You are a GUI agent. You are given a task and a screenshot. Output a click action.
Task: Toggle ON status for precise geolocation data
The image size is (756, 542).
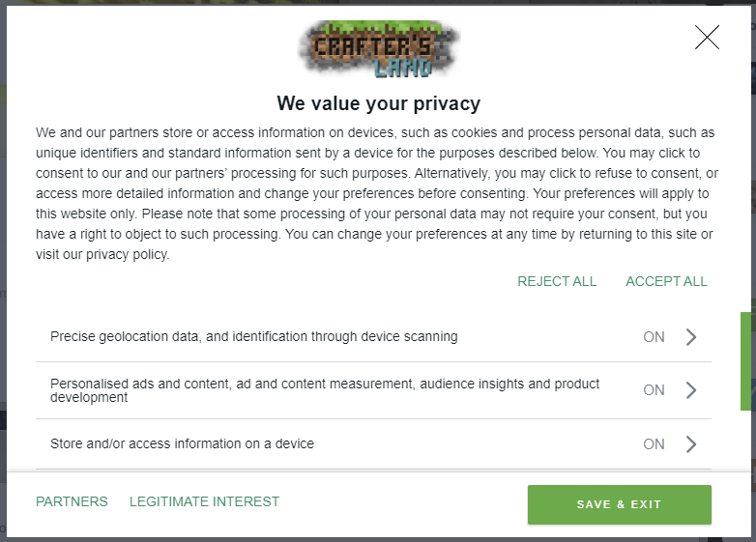pos(654,337)
